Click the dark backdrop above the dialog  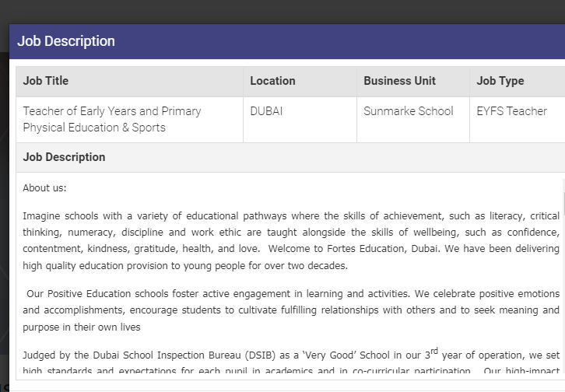pyautogui.click(x=282, y=11)
